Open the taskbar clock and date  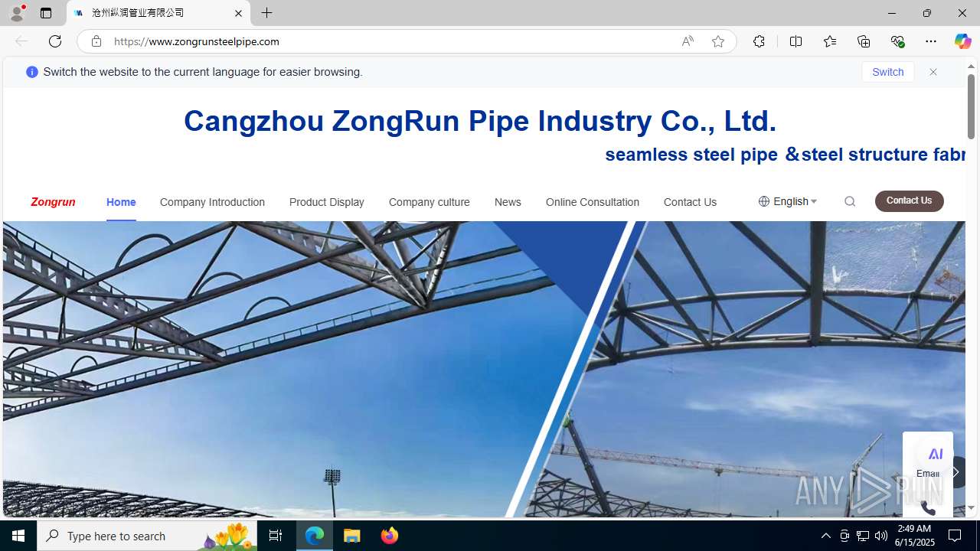pyautogui.click(x=915, y=536)
